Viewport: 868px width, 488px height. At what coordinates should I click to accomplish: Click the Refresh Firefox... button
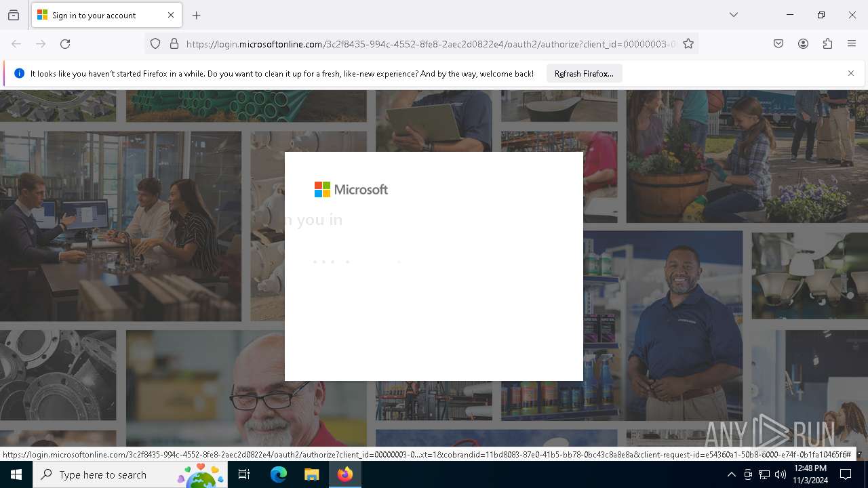584,73
